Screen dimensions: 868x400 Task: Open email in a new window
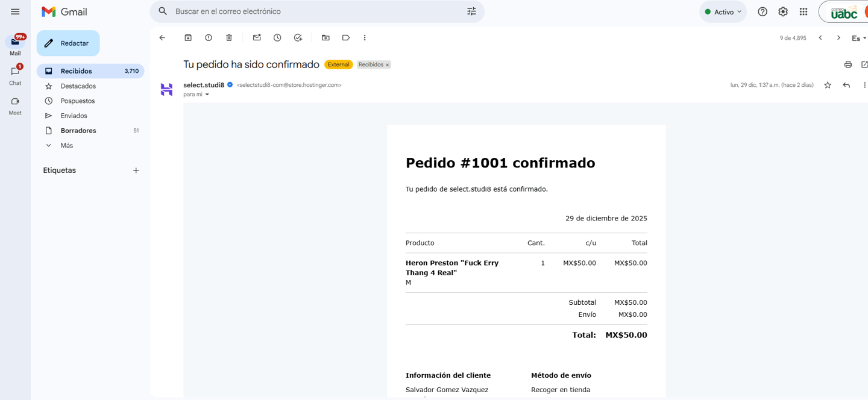(864, 64)
